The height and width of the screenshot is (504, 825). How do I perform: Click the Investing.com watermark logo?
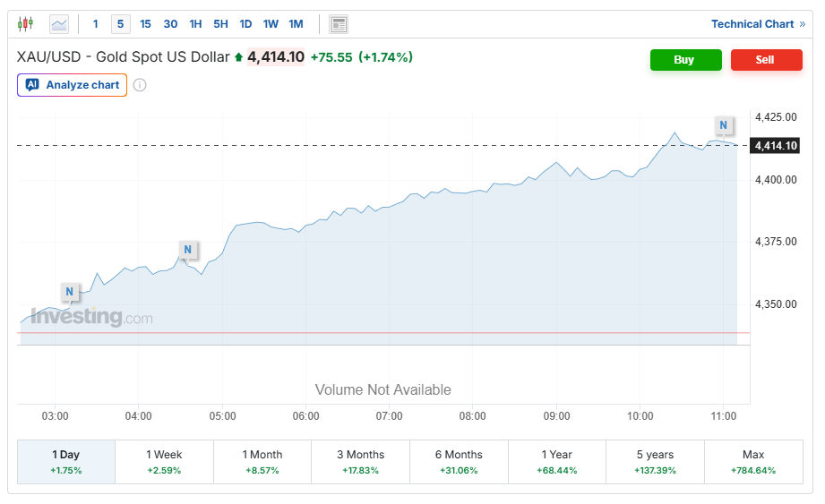(x=91, y=317)
